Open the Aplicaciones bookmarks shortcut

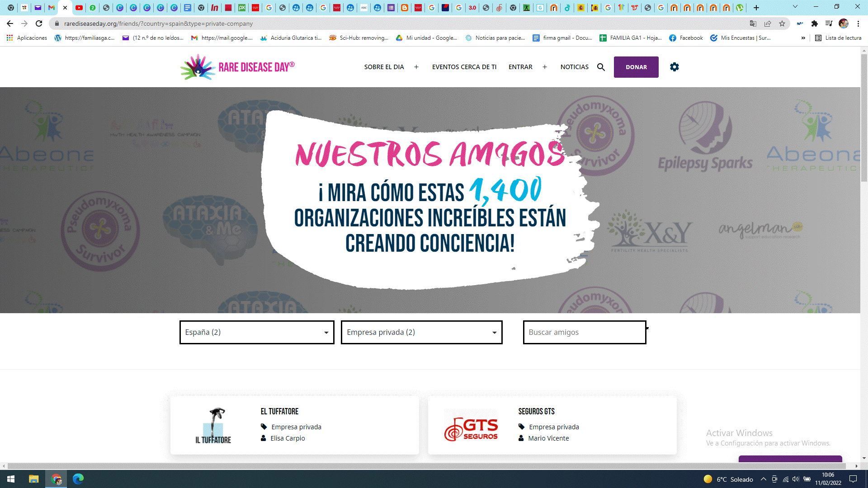click(27, 38)
